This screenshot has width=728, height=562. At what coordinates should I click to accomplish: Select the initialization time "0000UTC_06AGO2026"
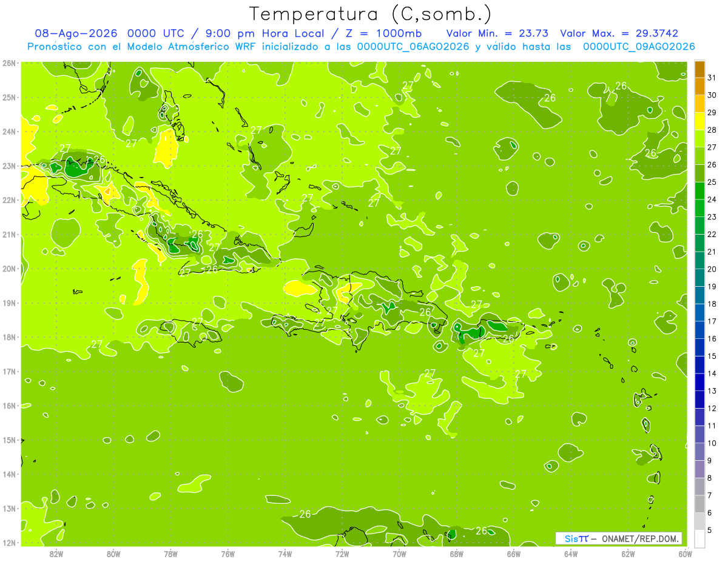(413, 47)
